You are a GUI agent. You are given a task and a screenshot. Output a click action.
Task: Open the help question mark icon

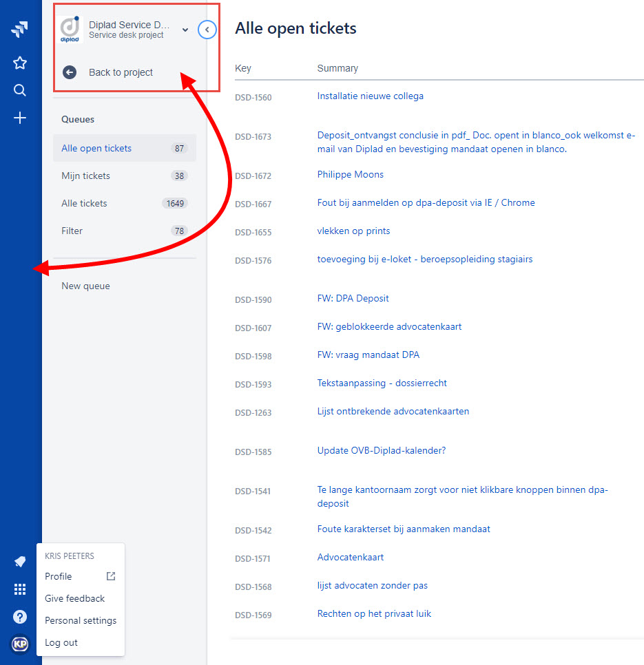19,617
